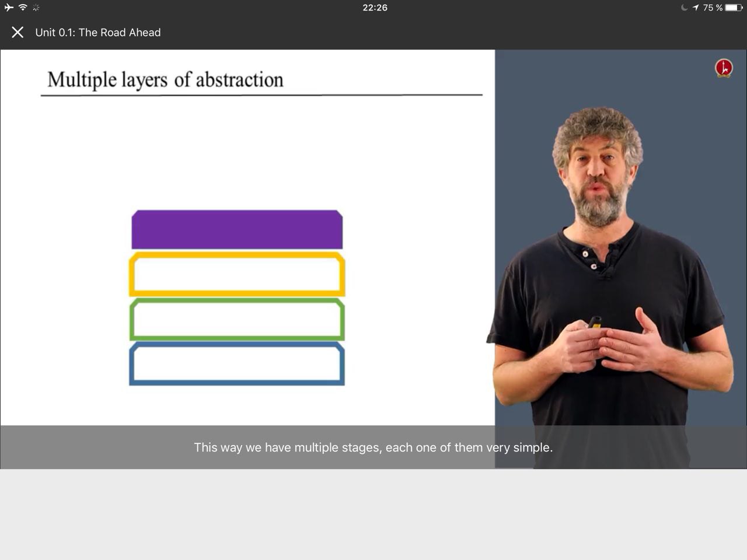Tap the location services arrow icon
The height and width of the screenshot is (560, 747).
coord(696,8)
